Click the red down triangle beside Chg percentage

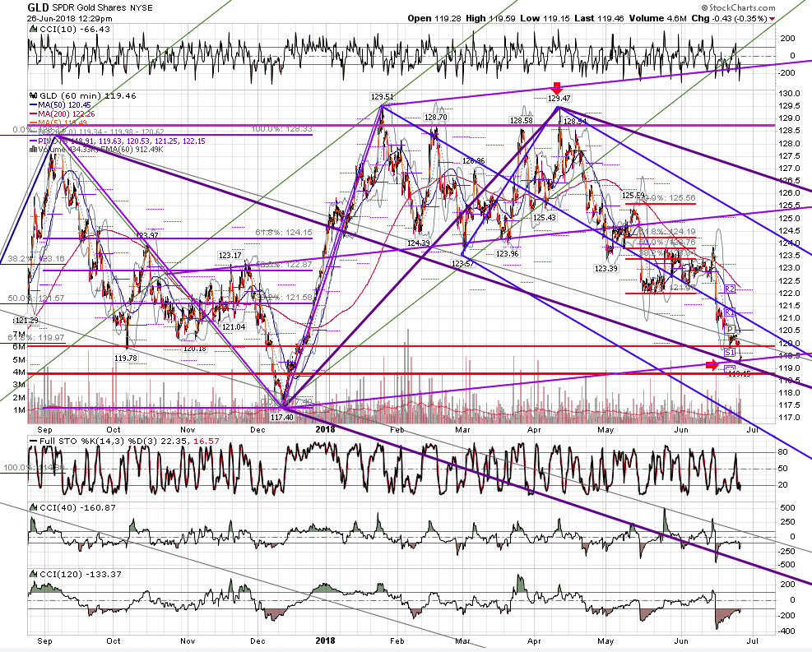tap(773, 19)
